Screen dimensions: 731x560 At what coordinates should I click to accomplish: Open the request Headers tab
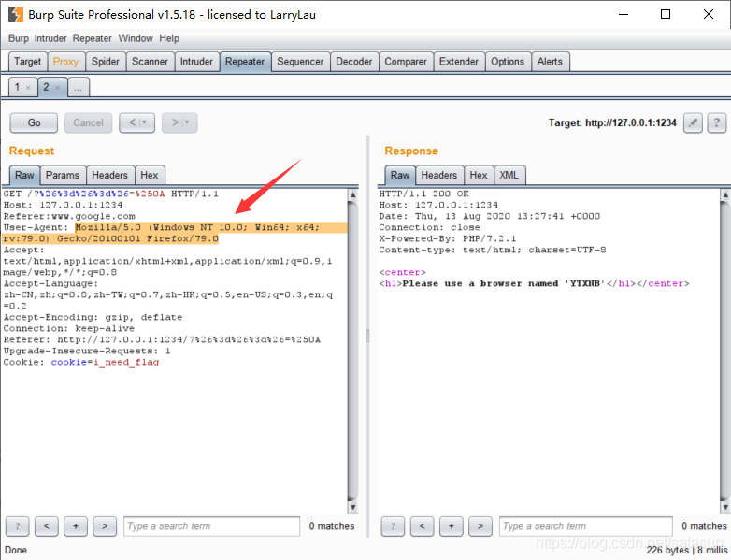[x=109, y=176]
